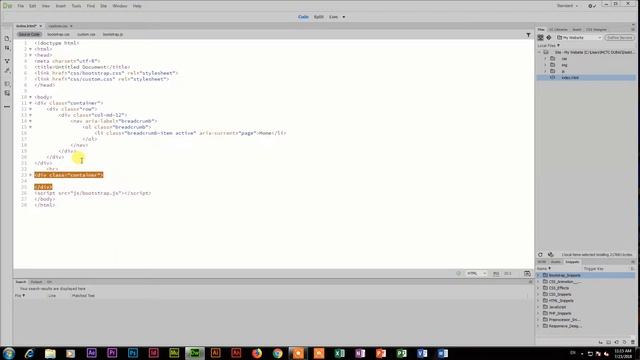
Task: Collapse container div on line 23
Action: pos(31,175)
